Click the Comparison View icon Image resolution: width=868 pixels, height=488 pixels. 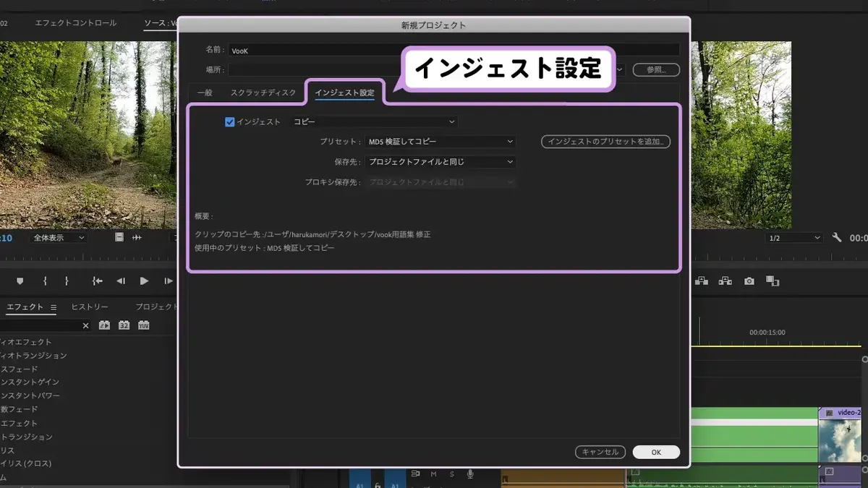click(x=773, y=281)
